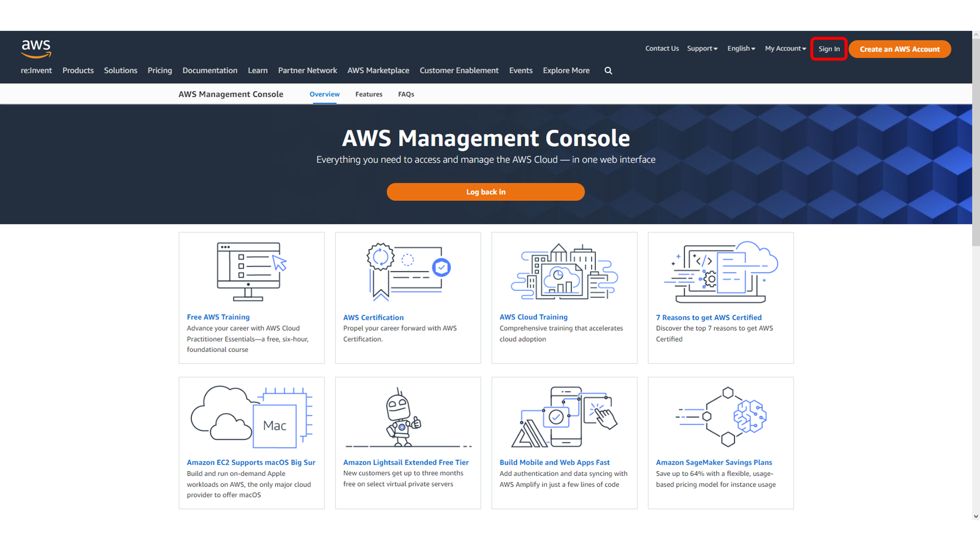Open Customer Enablement menu
980x551 pixels.
pos(459,71)
